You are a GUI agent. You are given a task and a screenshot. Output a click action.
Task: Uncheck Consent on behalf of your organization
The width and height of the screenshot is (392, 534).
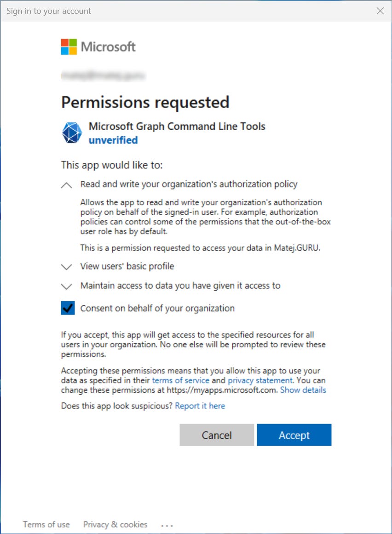pyautogui.click(x=68, y=307)
